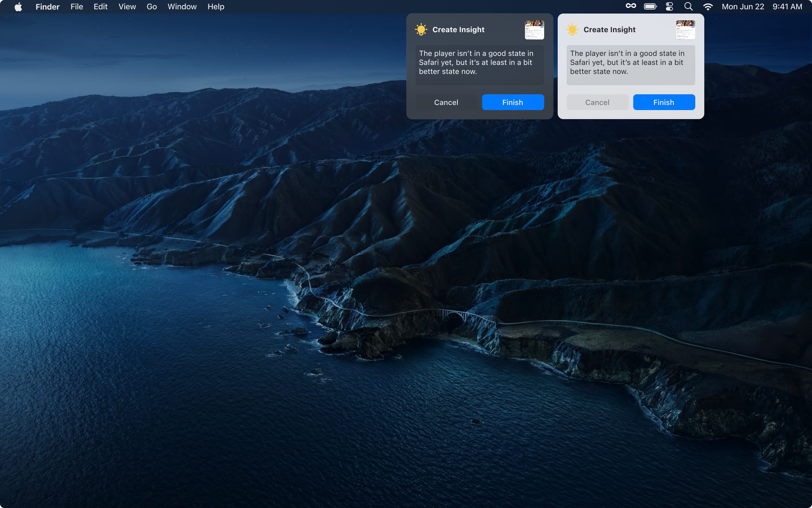Focus the insight text field in dark panel
The height and width of the screenshot is (508, 812).
tap(480, 65)
